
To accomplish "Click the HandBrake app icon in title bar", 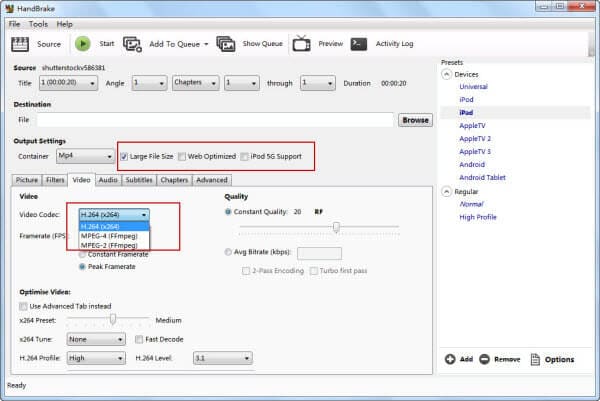I will click(10, 8).
